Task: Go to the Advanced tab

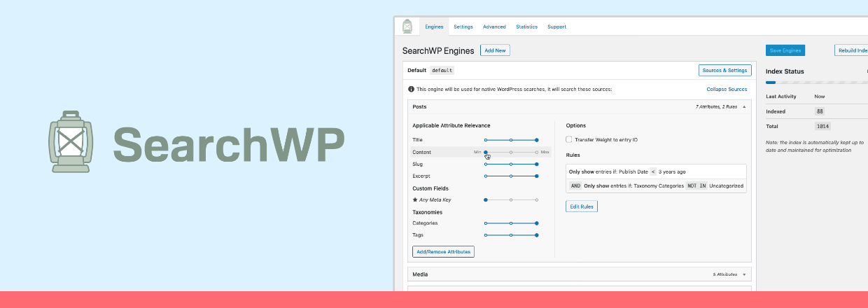Action: point(494,27)
